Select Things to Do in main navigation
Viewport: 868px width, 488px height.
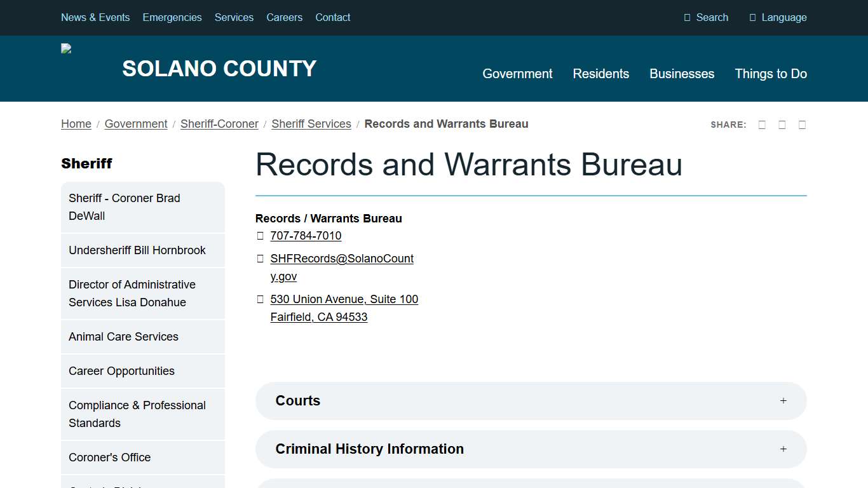click(x=771, y=74)
